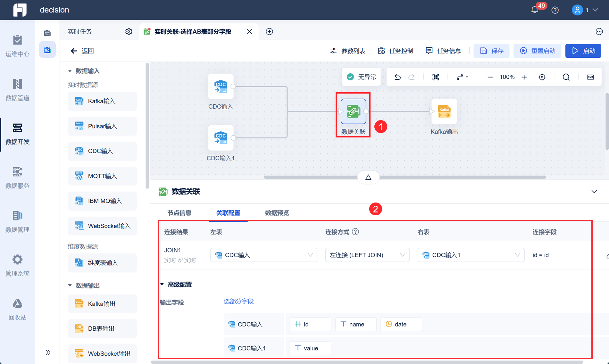Viewport: 609px width, 364px height.
Task: Click the Kafka输出 node on canvas
Action: click(x=444, y=112)
